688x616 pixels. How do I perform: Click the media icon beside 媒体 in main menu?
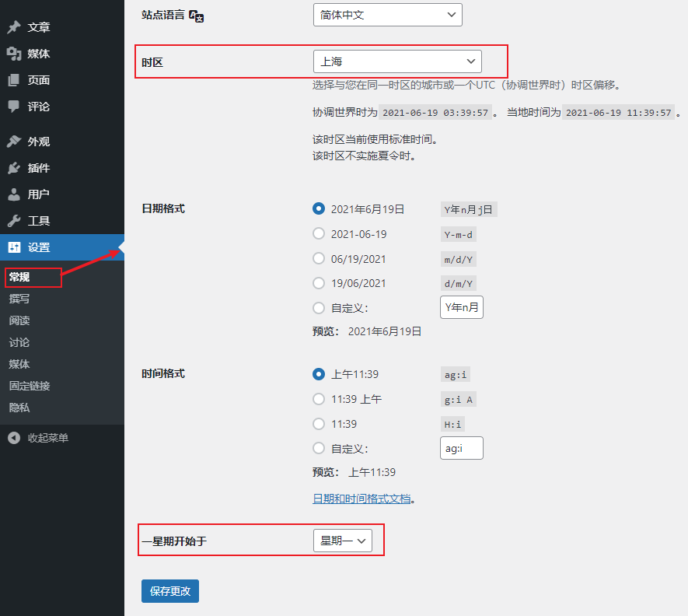14,54
